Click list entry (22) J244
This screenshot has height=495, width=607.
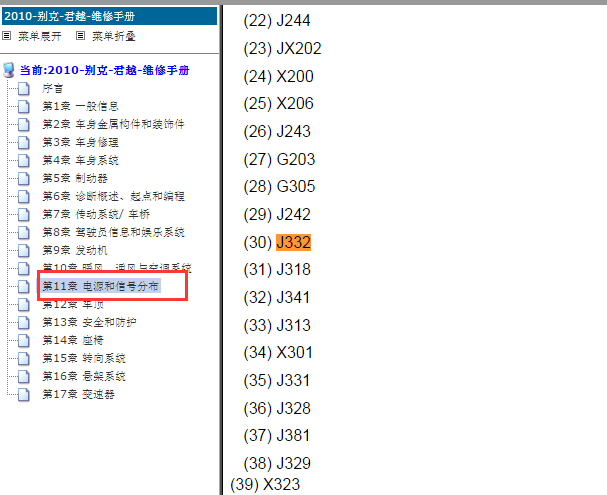click(x=277, y=21)
